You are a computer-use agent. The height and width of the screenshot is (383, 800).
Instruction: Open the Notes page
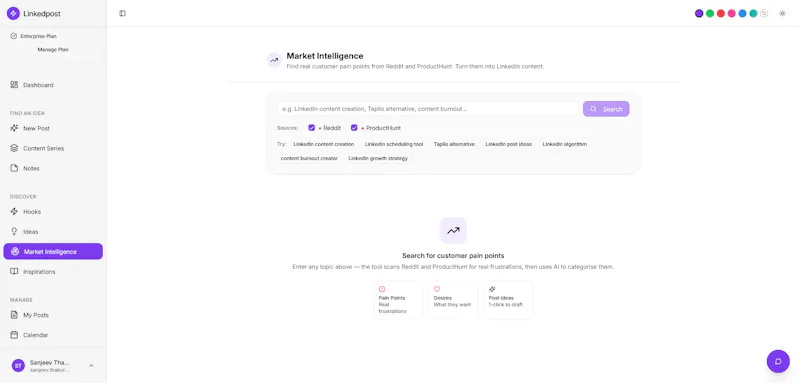(x=53, y=168)
